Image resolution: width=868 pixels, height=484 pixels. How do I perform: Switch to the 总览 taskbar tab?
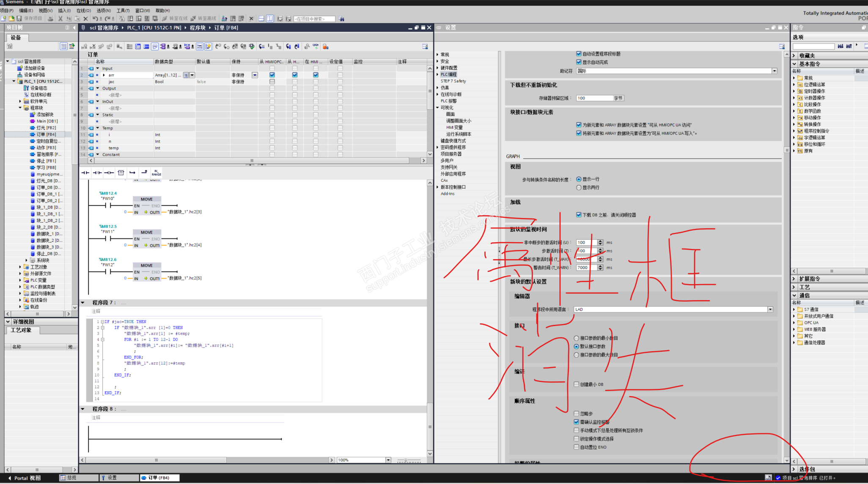tap(71, 478)
